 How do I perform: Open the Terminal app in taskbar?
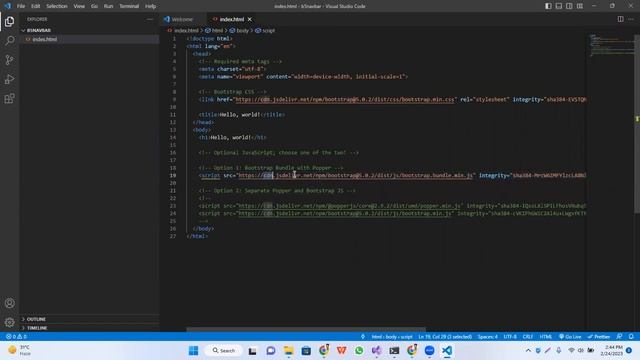coord(394,351)
